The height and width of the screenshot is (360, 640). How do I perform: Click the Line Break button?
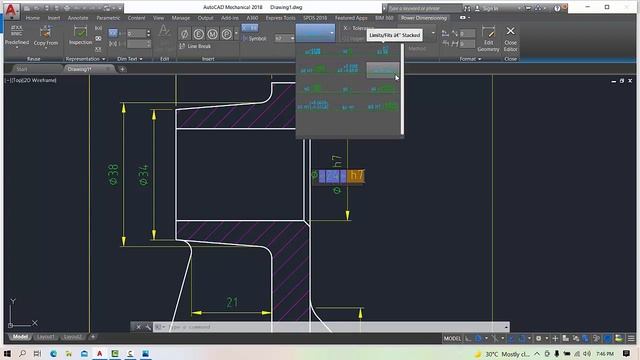[x=196, y=46]
